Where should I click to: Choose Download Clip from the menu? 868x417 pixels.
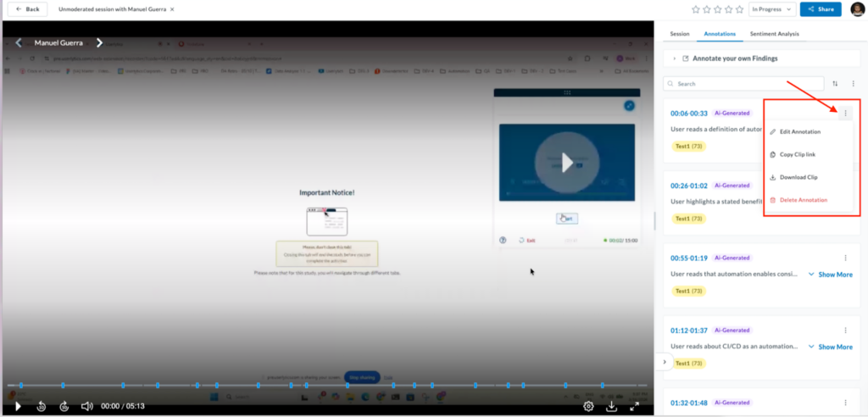click(x=798, y=177)
